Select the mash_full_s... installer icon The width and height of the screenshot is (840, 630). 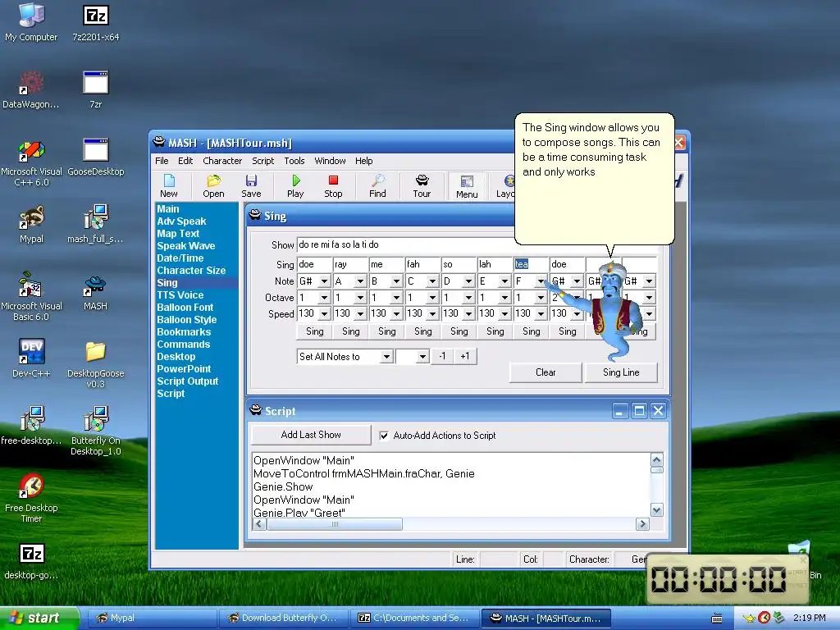[x=96, y=224]
